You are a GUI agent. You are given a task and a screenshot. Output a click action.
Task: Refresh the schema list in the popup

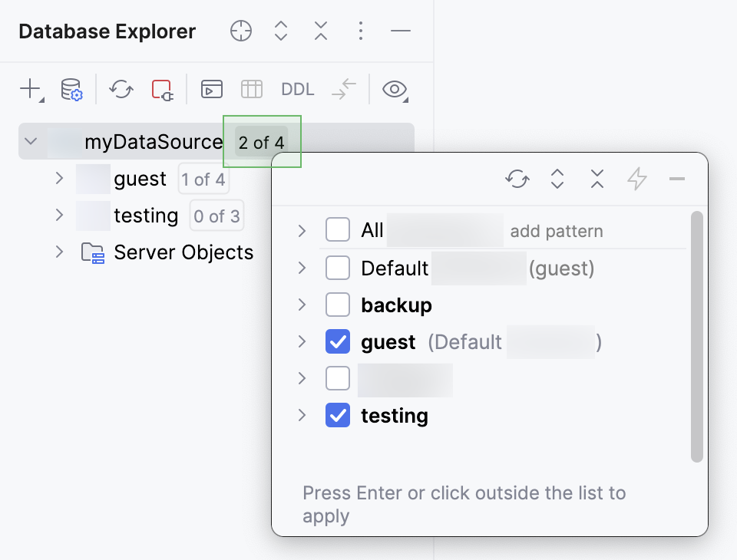point(517,178)
